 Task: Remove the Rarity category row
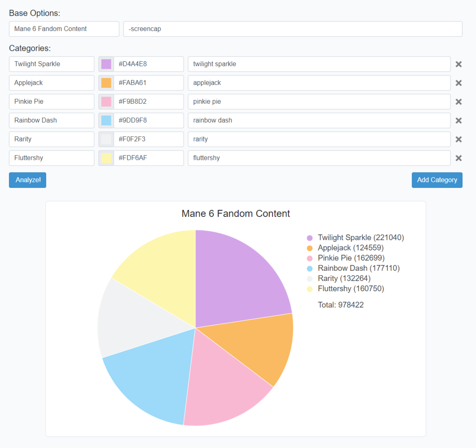click(458, 139)
